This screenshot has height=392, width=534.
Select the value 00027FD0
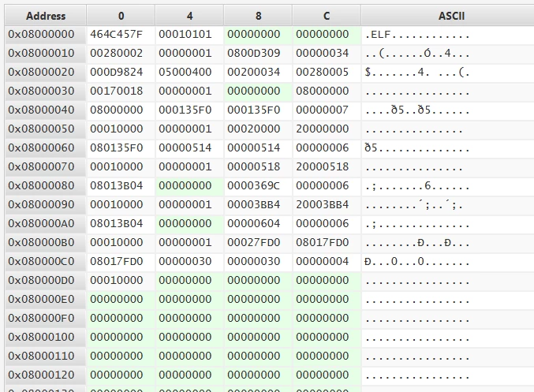point(254,242)
